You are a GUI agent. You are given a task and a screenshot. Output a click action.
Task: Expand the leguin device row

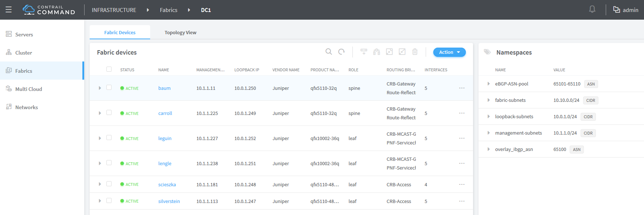99,138
